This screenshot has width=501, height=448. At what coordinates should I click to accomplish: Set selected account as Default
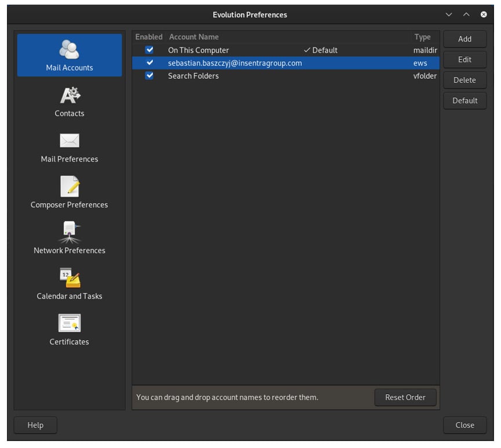(465, 101)
